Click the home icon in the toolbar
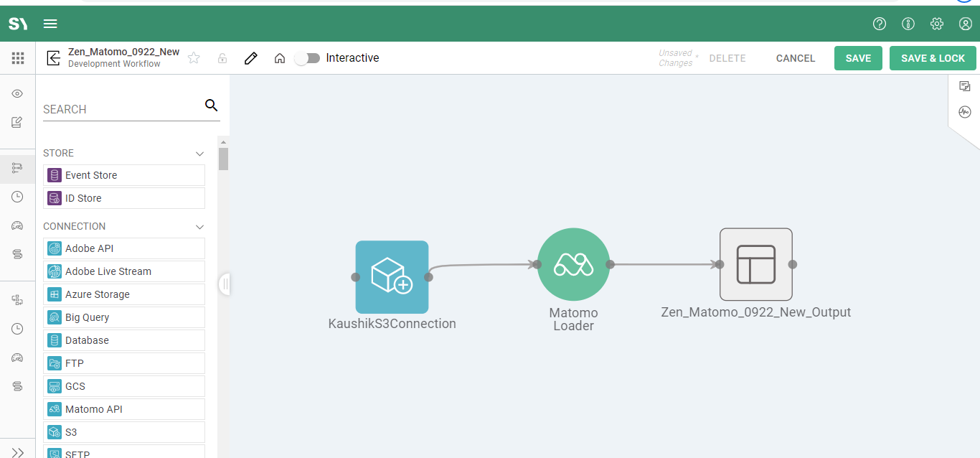Image resolution: width=980 pixels, height=458 pixels. (x=280, y=58)
